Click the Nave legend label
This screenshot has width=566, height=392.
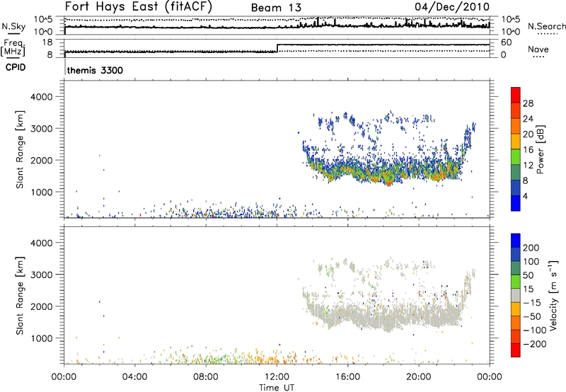[538, 49]
